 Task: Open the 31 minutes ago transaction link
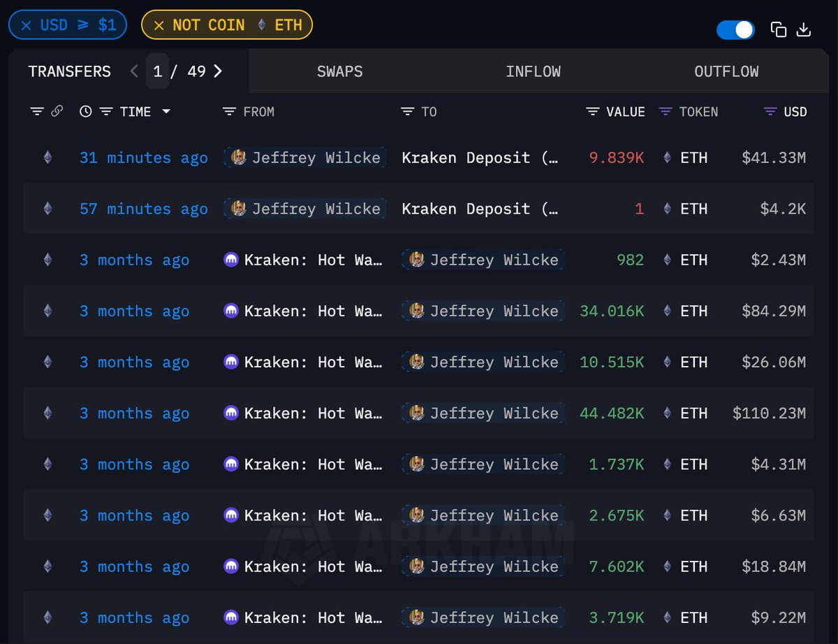[x=144, y=158]
